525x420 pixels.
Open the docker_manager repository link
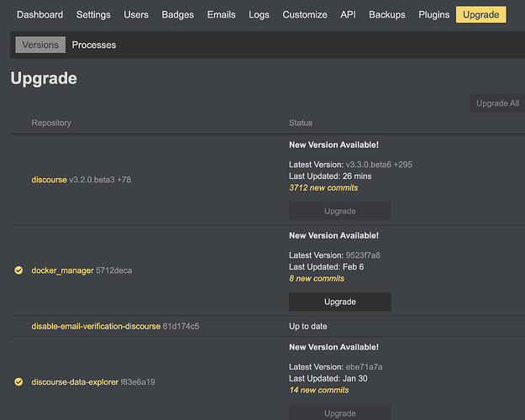[x=63, y=270]
